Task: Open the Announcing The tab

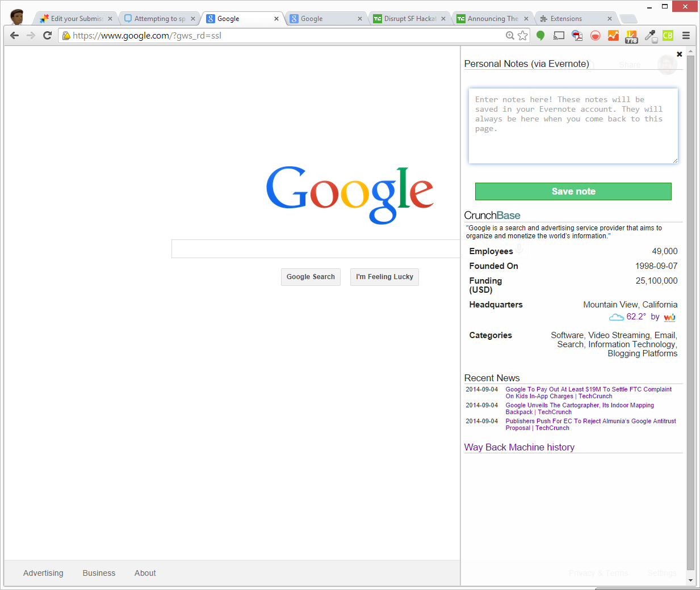Action: [x=492, y=19]
